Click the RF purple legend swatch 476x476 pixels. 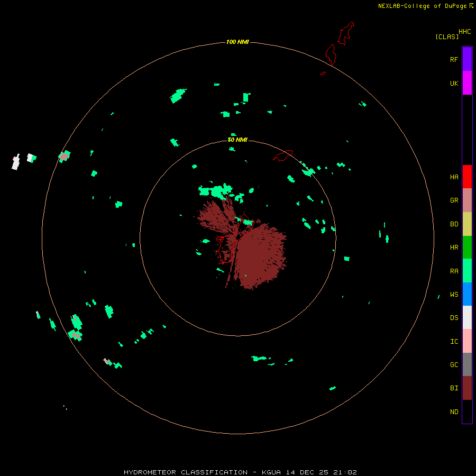tap(467, 59)
